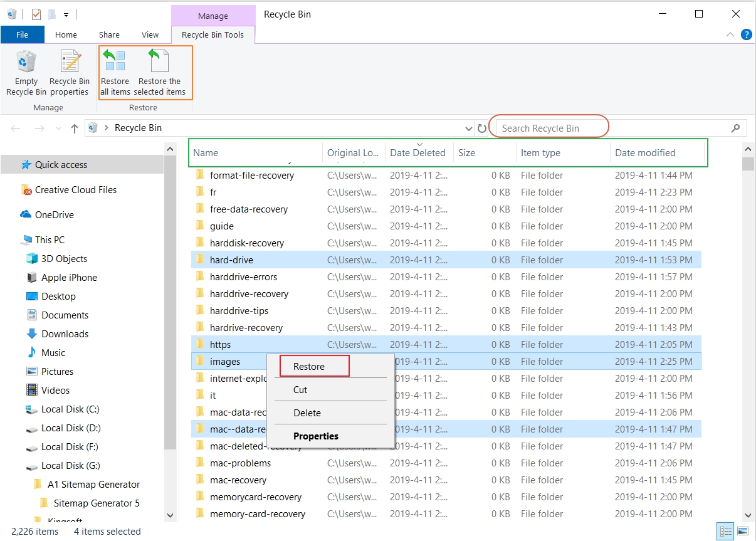
Task: Click Empty Recycle Bin icon
Action: click(x=26, y=62)
